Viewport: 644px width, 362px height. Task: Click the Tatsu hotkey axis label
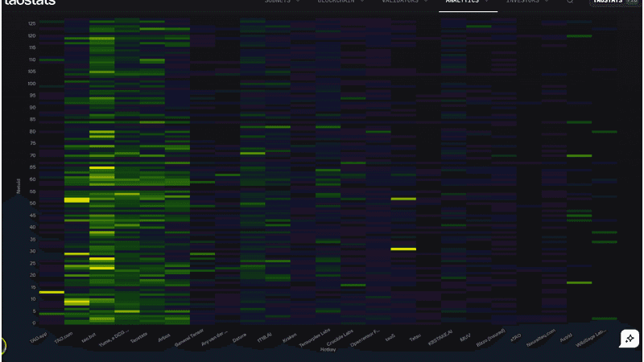pyautogui.click(x=415, y=338)
